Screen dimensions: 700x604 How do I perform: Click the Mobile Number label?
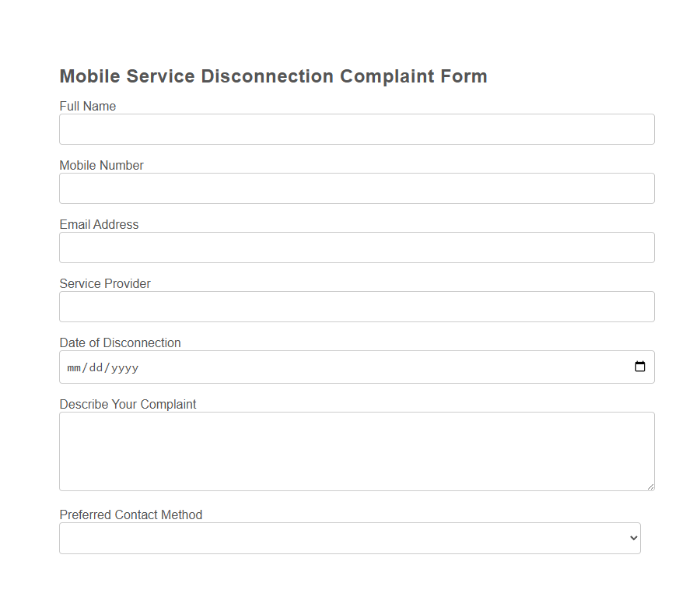[x=101, y=165]
